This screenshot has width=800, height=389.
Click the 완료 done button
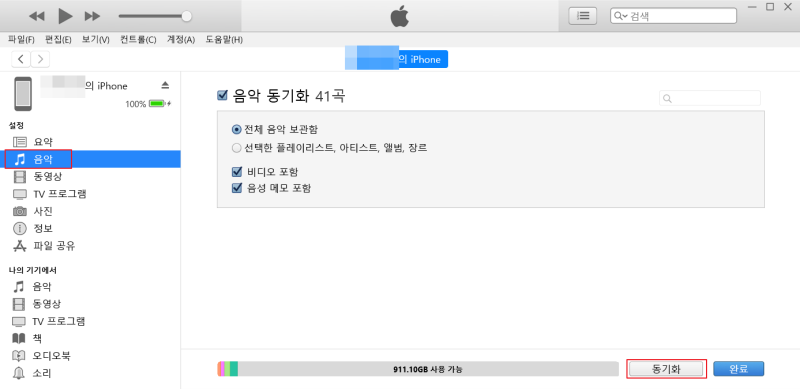click(x=738, y=369)
